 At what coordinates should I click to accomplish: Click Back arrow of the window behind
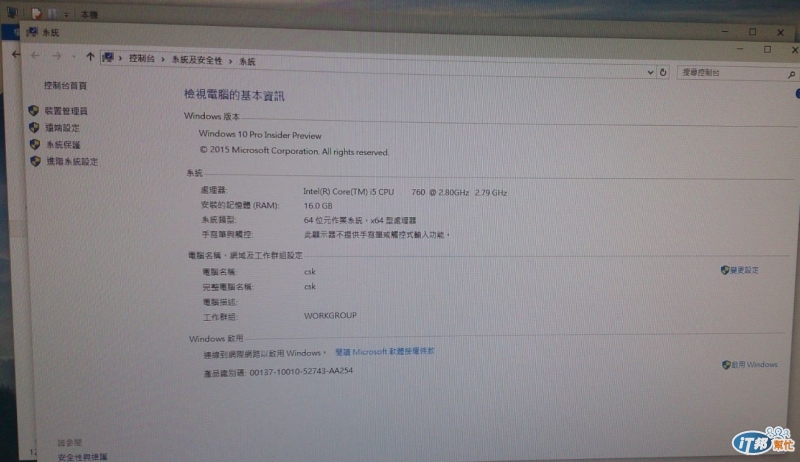[x=16, y=54]
